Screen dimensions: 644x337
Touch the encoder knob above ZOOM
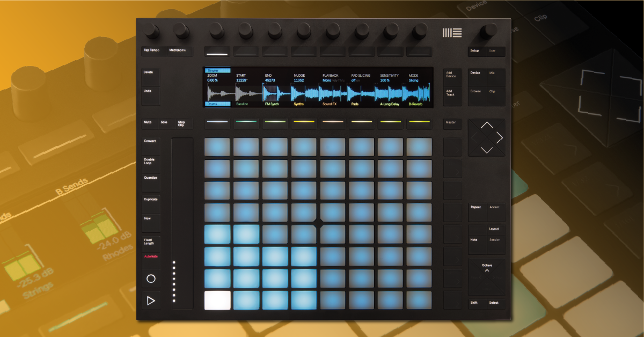[x=217, y=31]
